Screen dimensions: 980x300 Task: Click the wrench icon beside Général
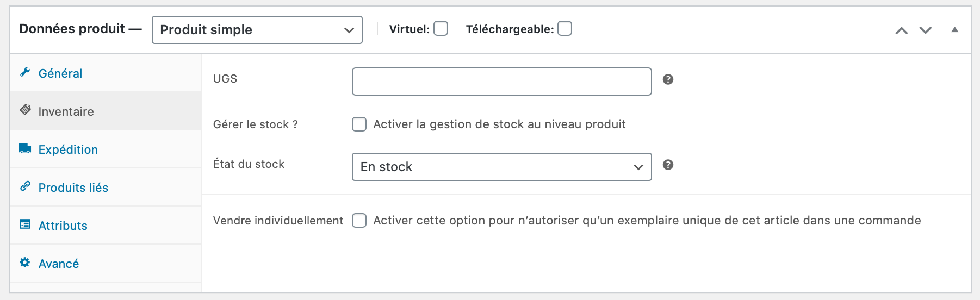pyautogui.click(x=25, y=72)
